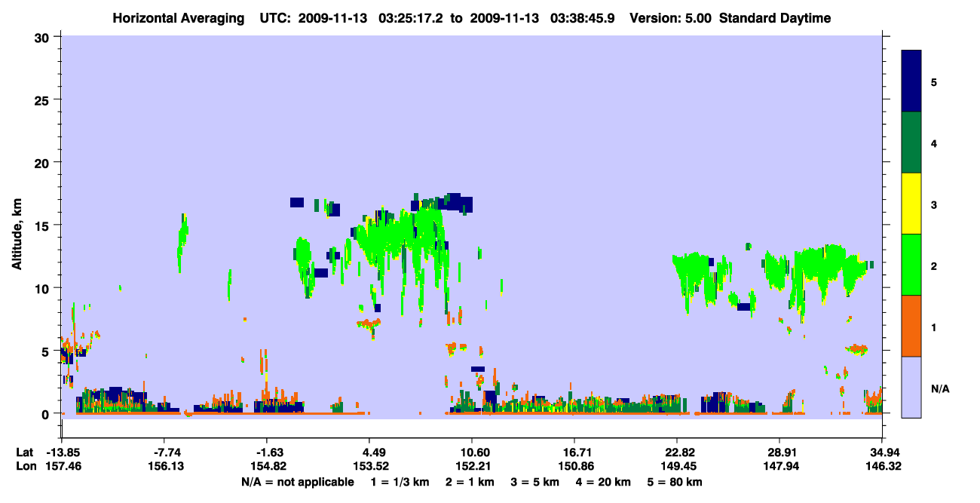Click the 'Lat' row label
This screenshot has height=503, width=980.
click(x=25, y=452)
